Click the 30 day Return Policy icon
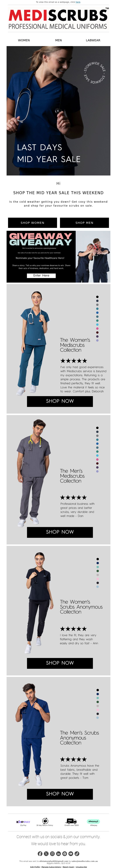Screen dimensions: 117x868 click(45, 820)
